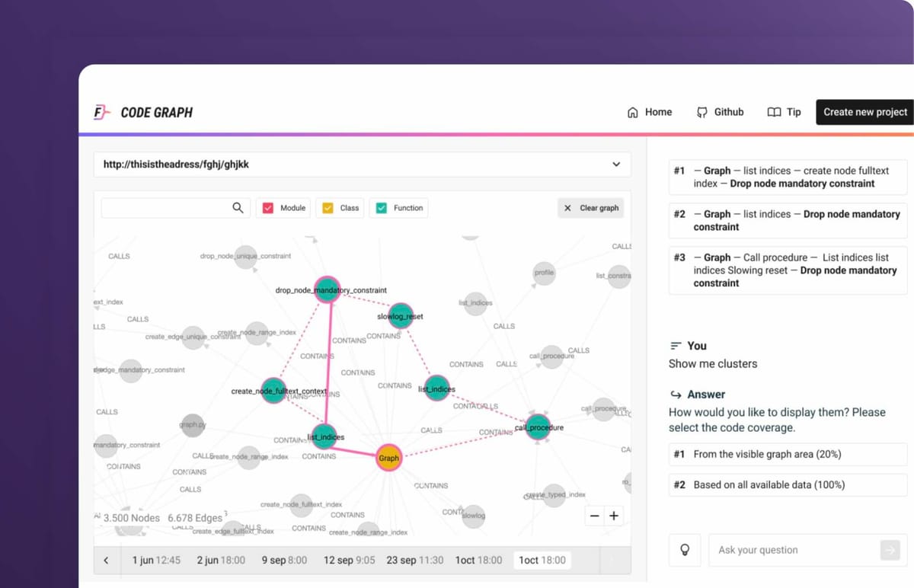Click the magnifier search icon
The image size is (914, 588).
pos(238,208)
